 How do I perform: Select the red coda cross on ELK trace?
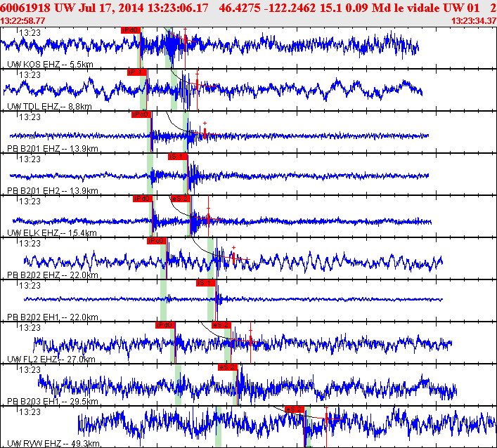(x=208, y=208)
